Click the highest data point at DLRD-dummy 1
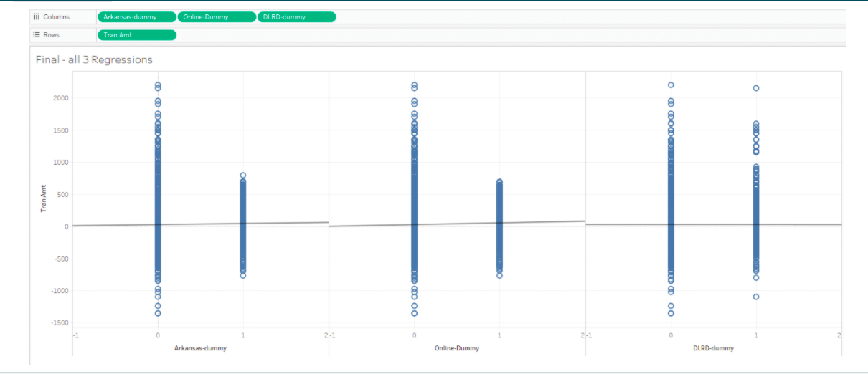868x374 pixels. pyautogui.click(x=756, y=88)
